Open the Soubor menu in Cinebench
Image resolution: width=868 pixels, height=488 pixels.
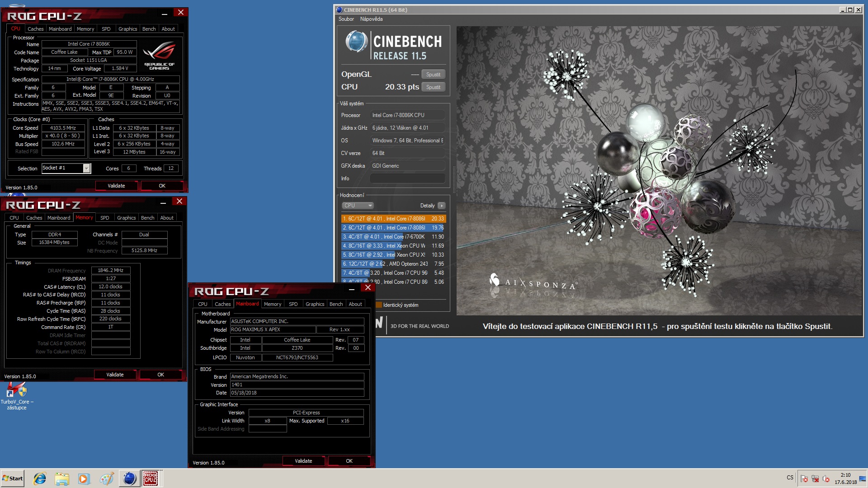tap(346, 19)
